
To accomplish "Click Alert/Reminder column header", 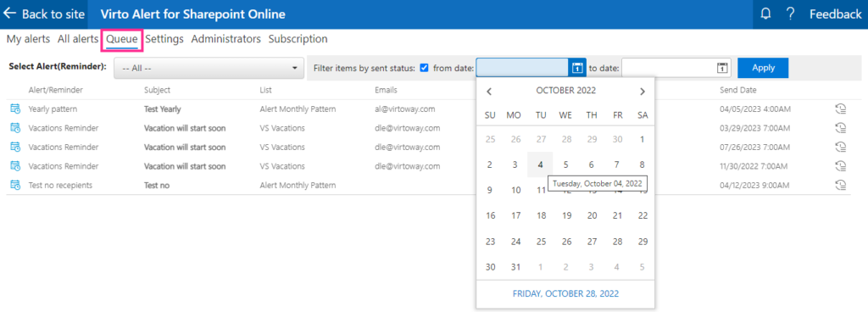I will click(x=55, y=90).
